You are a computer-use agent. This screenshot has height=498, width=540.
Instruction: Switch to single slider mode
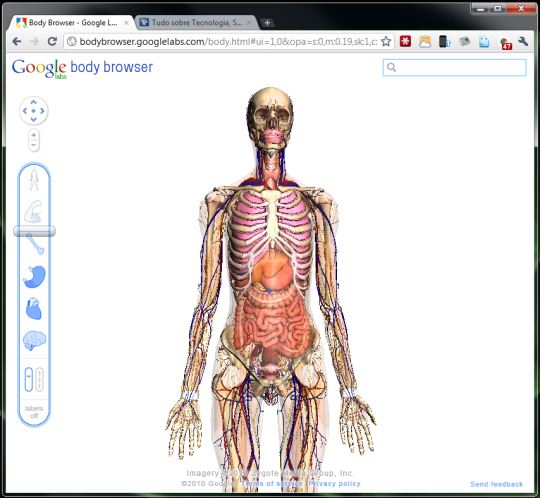click(29, 380)
